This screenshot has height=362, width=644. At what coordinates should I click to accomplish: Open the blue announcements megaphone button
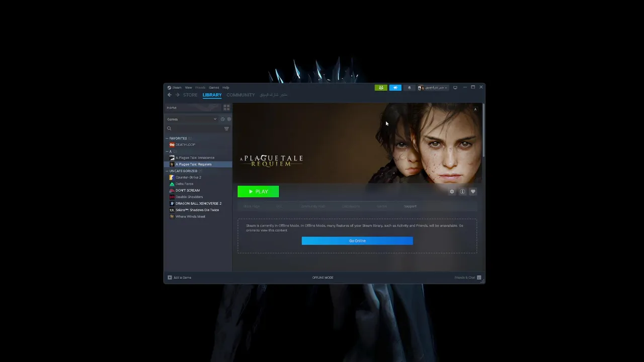(395, 87)
